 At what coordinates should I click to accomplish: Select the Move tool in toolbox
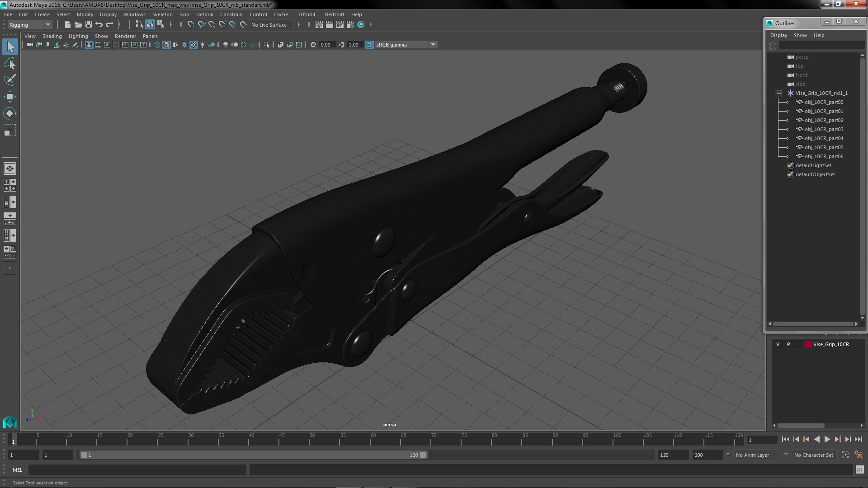point(9,97)
